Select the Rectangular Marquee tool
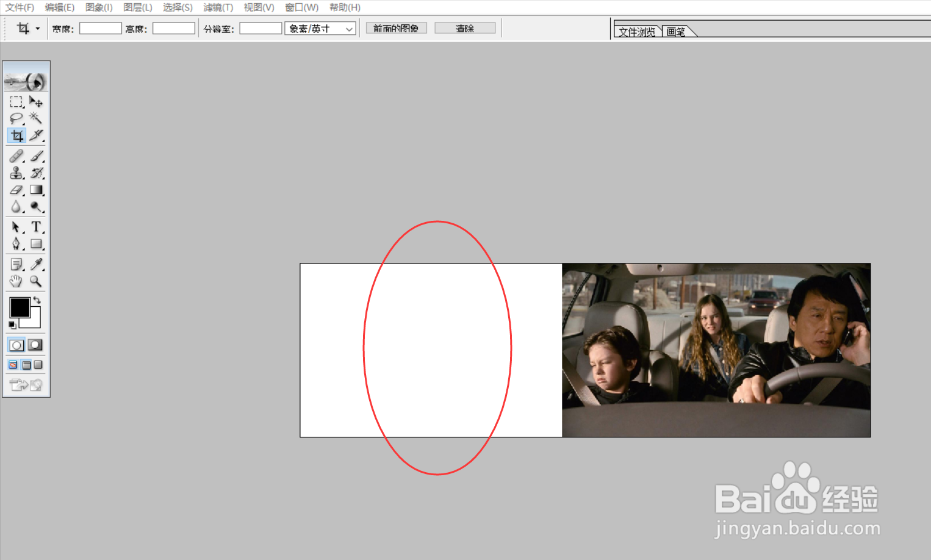The height and width of the screenshot is (560, 931). tap(16, 102)
